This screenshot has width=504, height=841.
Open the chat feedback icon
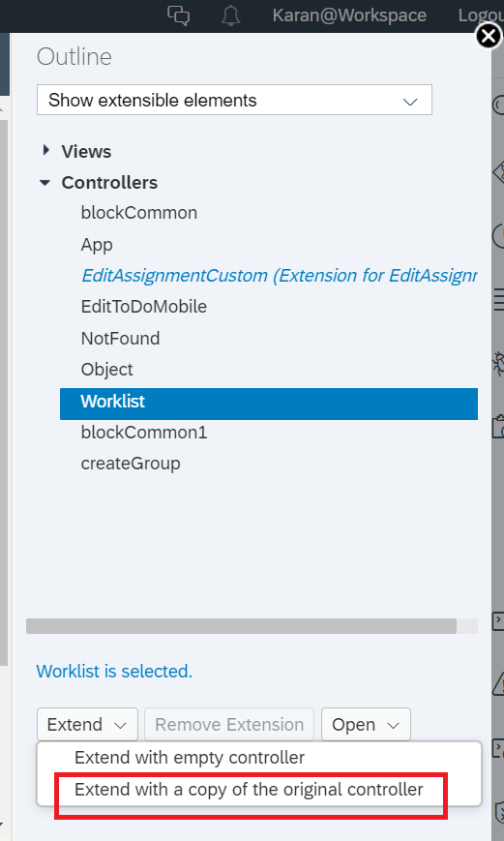point(179,15)
